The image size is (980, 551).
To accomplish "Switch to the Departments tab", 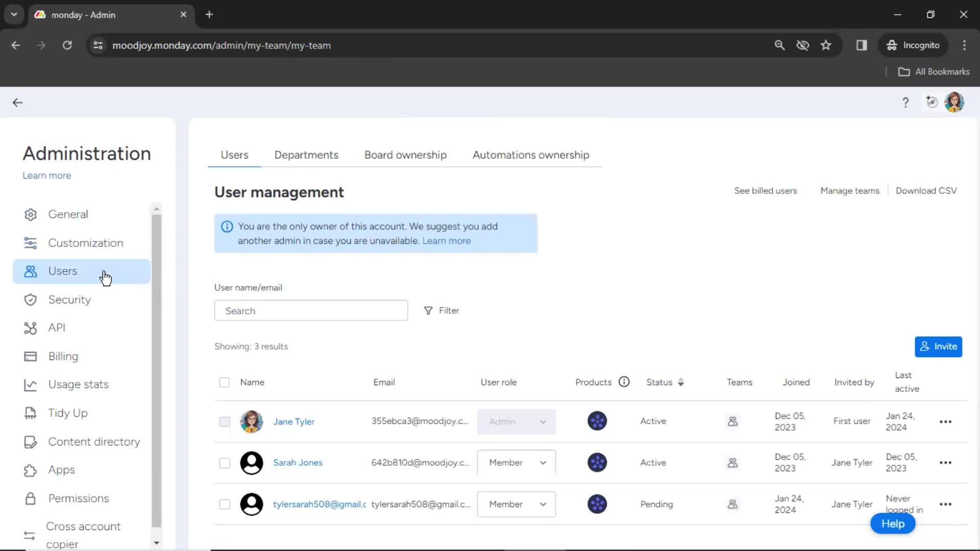I will click(306, 156).
